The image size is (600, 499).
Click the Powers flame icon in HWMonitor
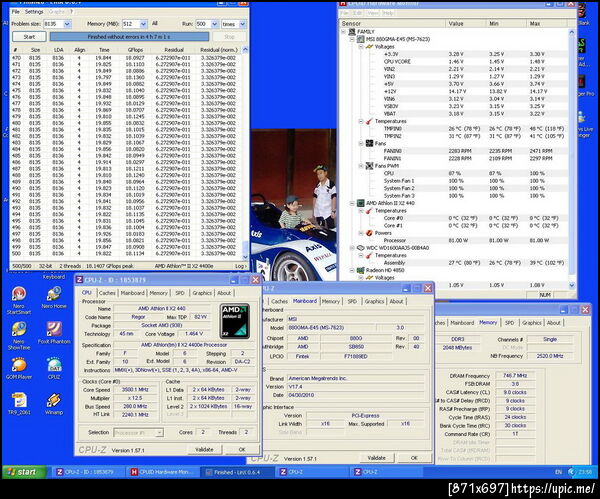click(369, 233)
